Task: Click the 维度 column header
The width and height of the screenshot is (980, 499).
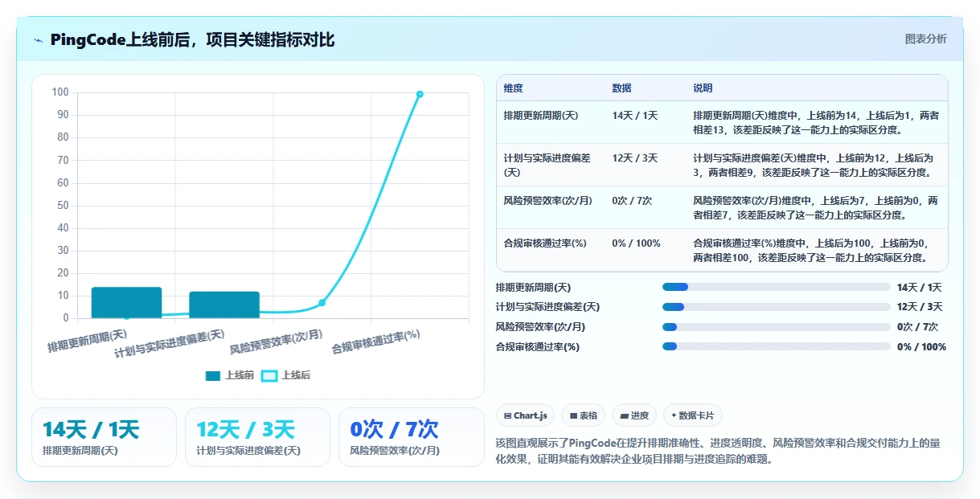Action: click(x=513, y=88)
